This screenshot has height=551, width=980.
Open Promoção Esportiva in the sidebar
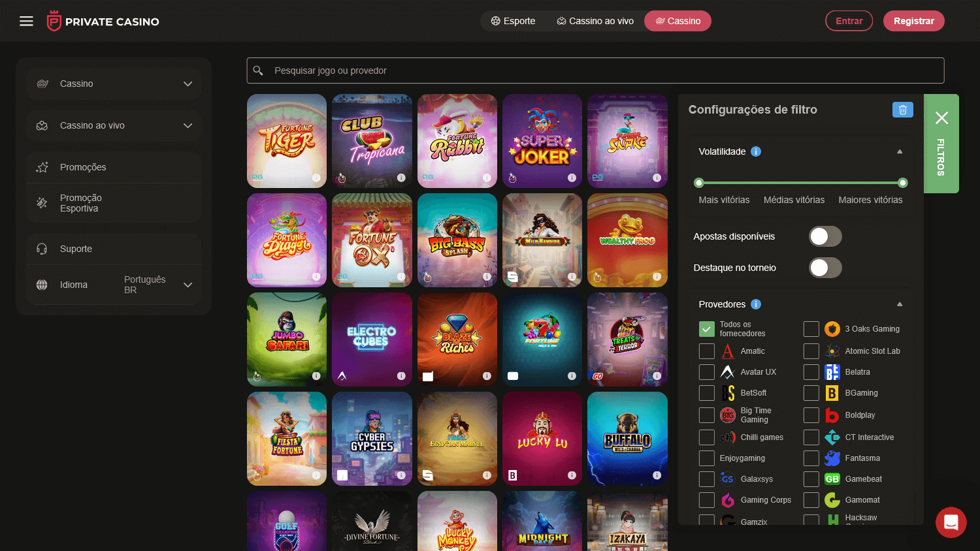114,203
